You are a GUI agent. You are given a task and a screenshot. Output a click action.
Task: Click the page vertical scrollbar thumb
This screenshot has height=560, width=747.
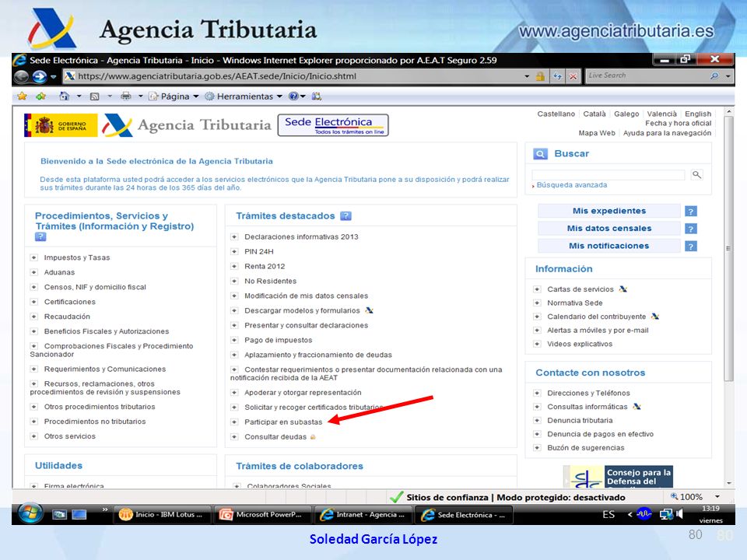click(x=728, y=248)
